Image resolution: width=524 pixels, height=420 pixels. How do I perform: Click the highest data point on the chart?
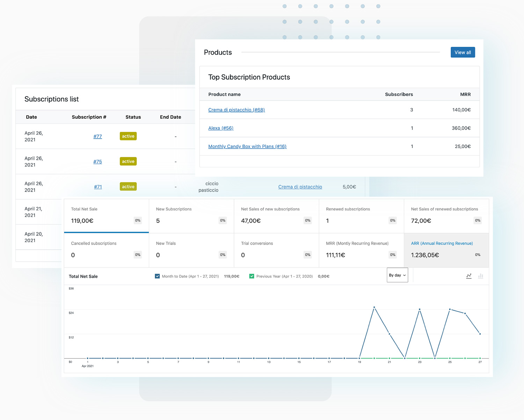point(374,307)
